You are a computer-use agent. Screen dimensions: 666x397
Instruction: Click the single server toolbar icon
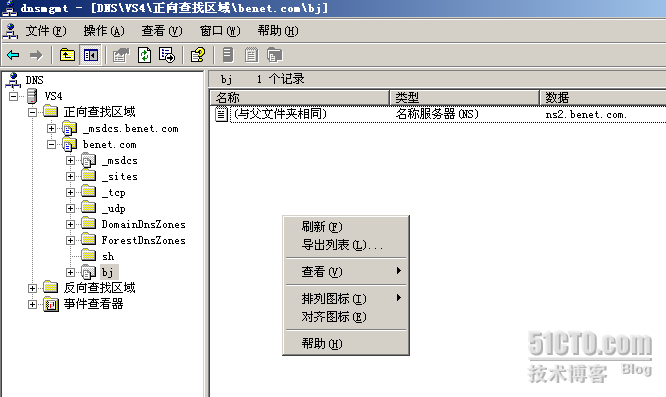(228, 55)
